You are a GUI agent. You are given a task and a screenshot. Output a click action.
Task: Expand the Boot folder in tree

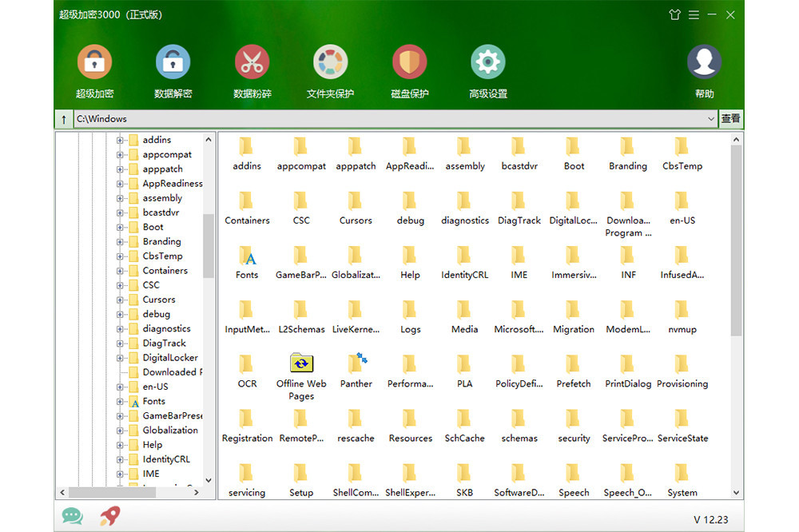[121, 227]
